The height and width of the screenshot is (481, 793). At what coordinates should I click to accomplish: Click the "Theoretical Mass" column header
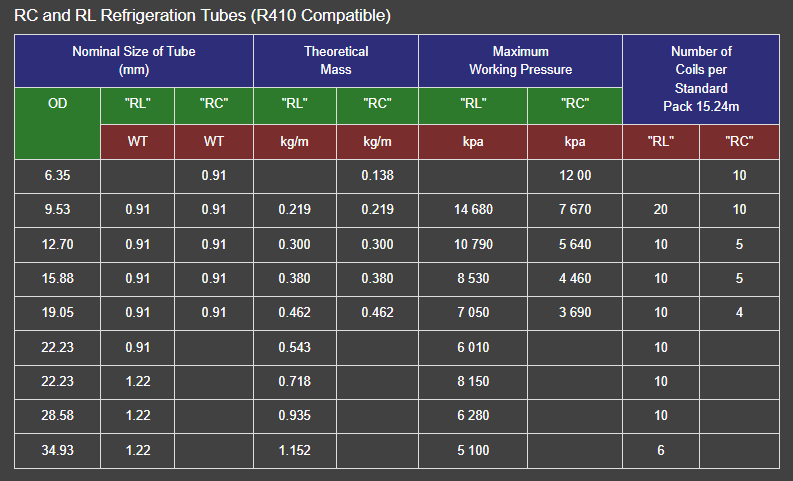tap(336, 61)
